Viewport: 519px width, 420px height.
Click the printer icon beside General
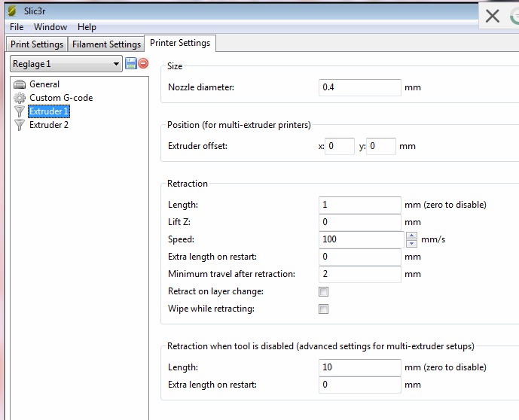click(x=20, y=84)
